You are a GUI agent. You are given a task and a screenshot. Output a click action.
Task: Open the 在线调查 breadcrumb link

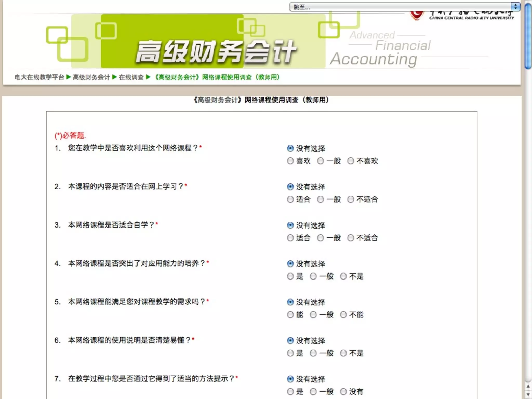coord(131,77)
